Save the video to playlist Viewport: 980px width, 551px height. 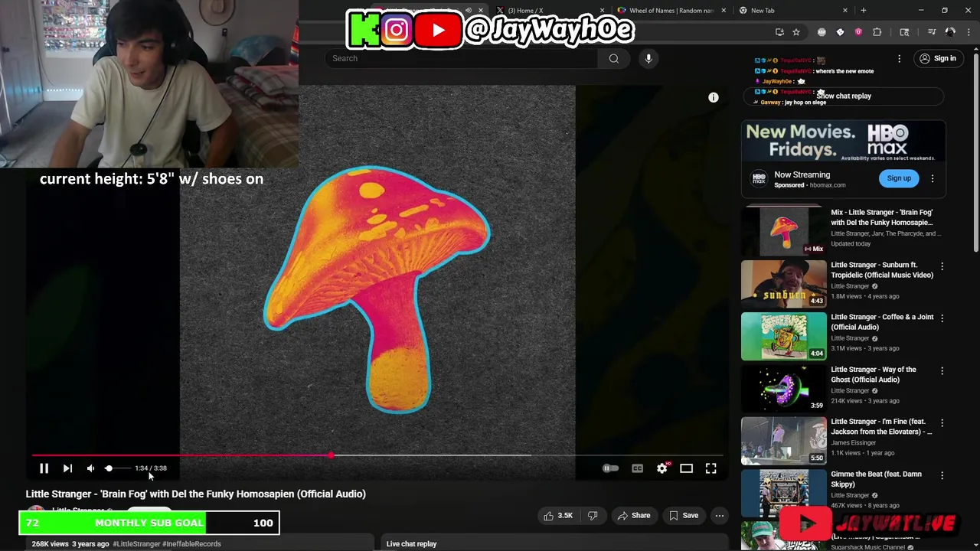(x=684, y=516)
